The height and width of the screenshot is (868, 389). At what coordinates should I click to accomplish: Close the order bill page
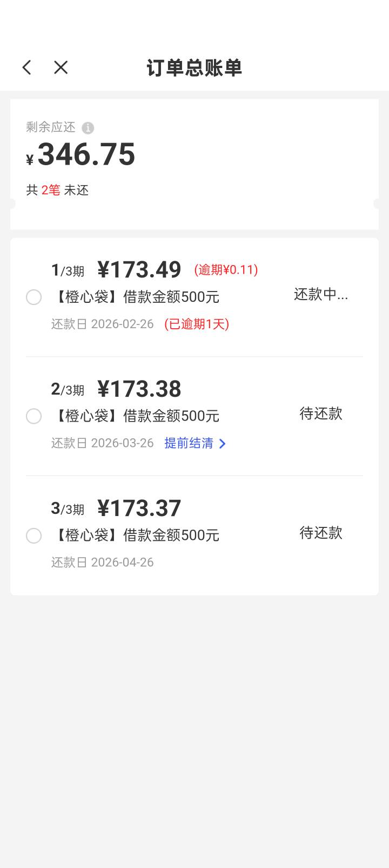61,67
